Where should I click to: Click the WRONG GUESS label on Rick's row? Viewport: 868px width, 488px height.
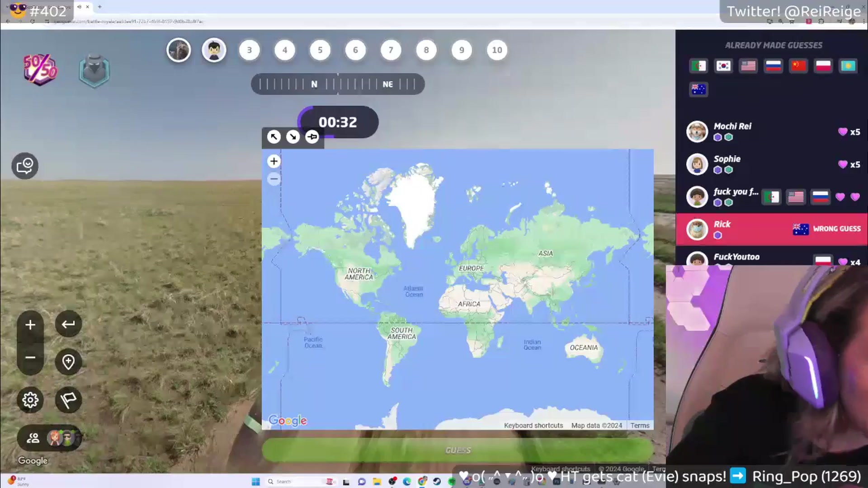click(x=837, y=229)
